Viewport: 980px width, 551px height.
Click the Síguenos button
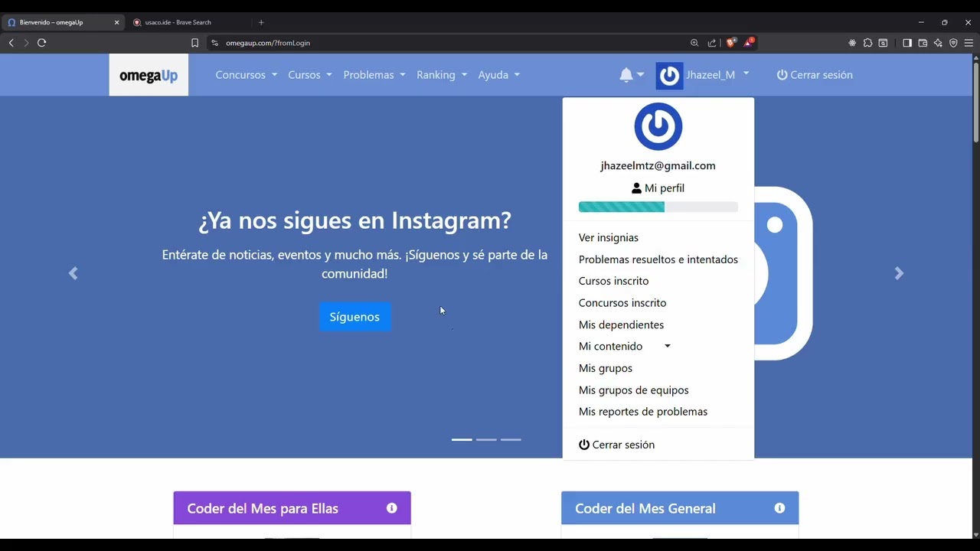pyautogui.click(x=354, y=317)
